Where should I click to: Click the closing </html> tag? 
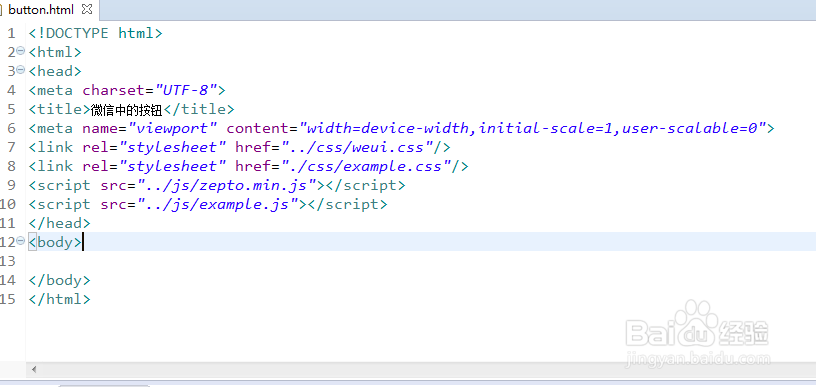(x=59, y=300)
